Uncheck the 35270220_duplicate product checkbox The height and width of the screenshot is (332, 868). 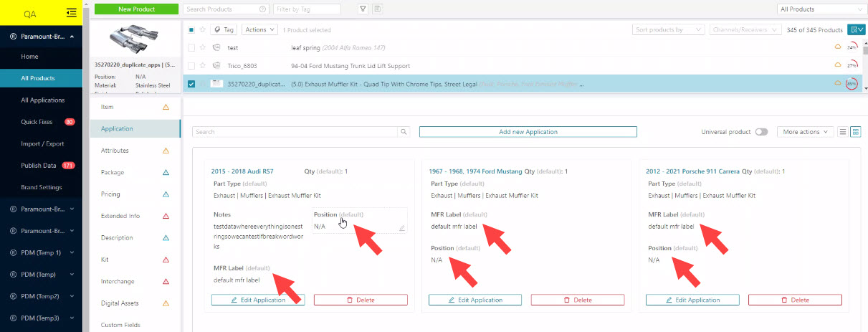[191, 84]
